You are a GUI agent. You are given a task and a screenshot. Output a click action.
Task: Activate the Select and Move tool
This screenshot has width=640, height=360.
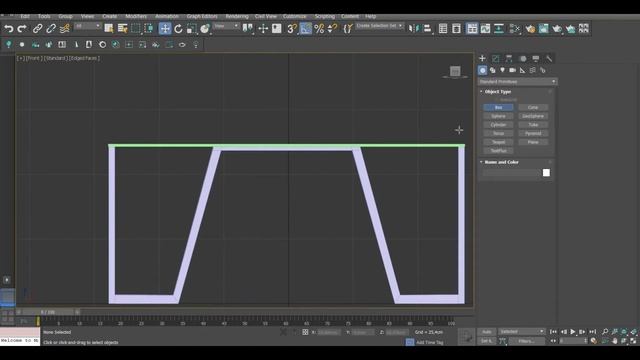[165, 29]
